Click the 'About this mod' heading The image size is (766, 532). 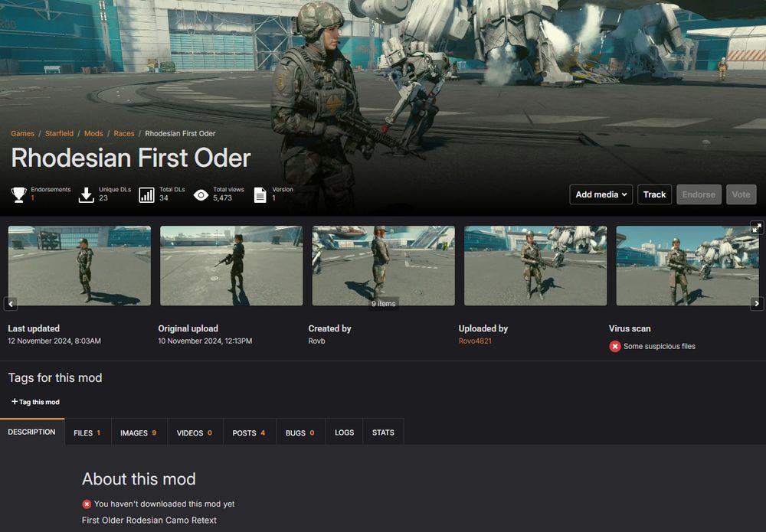[x=139, y=479]
